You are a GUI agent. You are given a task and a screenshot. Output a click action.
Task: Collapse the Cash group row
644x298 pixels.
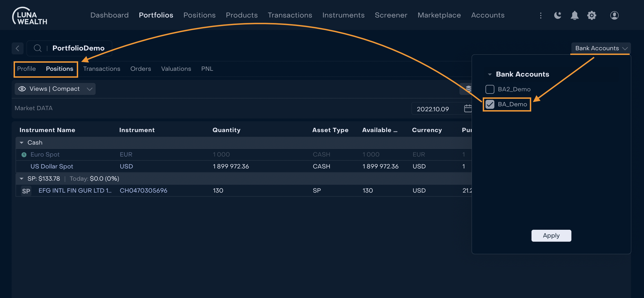coord(22,143)
